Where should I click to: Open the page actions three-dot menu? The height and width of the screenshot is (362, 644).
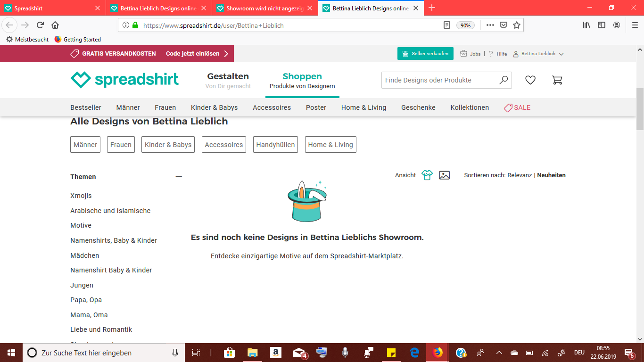[490, 25]
